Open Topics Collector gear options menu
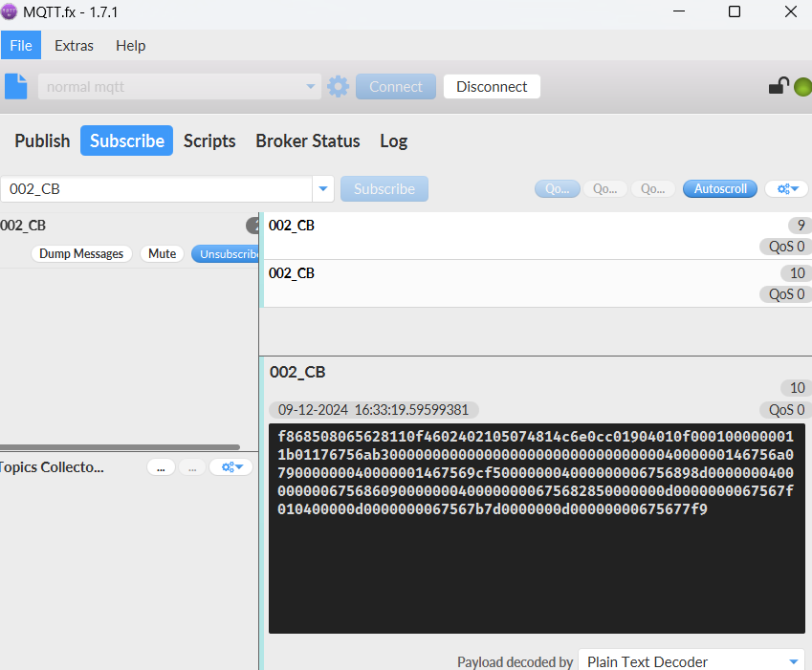The width and height of the screenshot is (812, 670). click(230, 467)
